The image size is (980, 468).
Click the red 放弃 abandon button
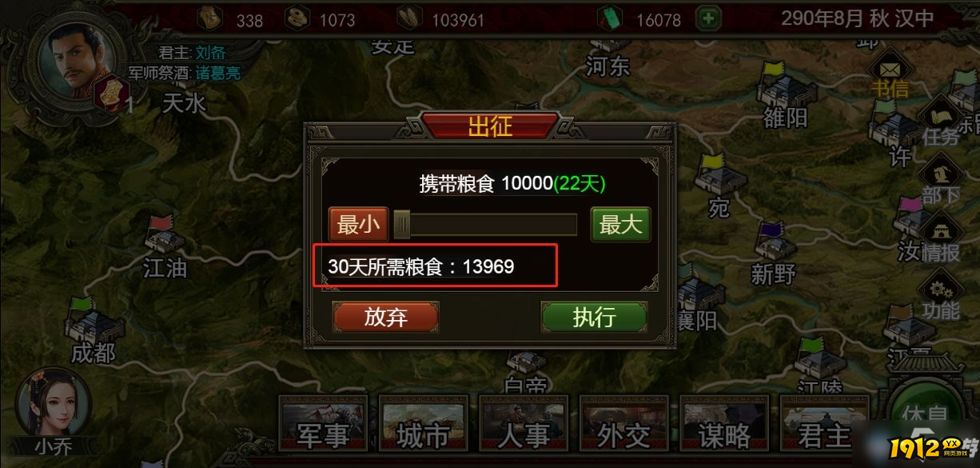tap(385, 317)
